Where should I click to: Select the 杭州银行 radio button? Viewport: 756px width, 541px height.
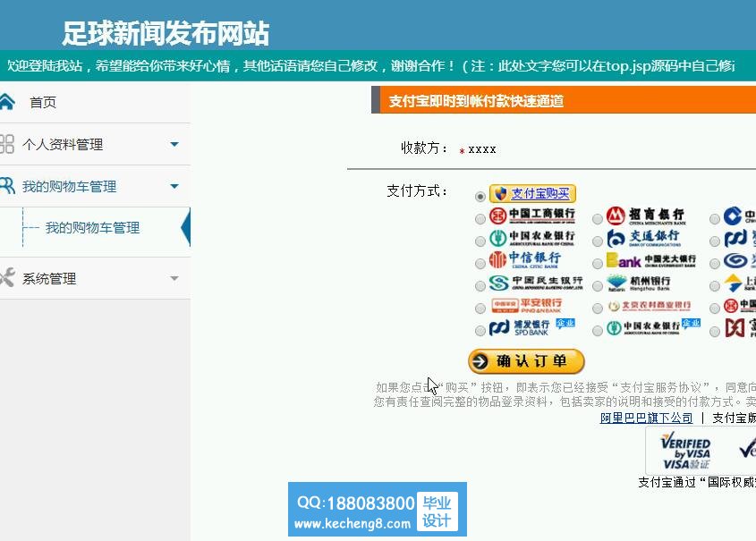(x=598, y=286)
